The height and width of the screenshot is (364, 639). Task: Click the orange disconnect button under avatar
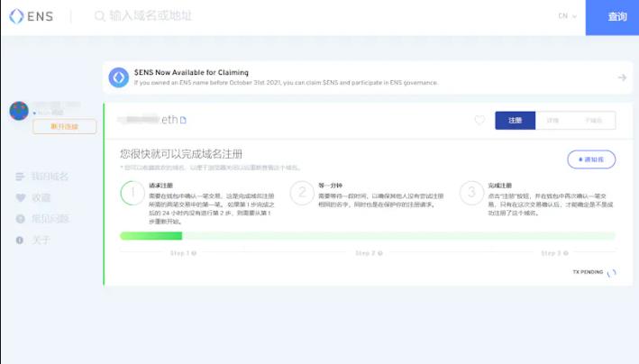pyautogui.click(x=64, y=126)
